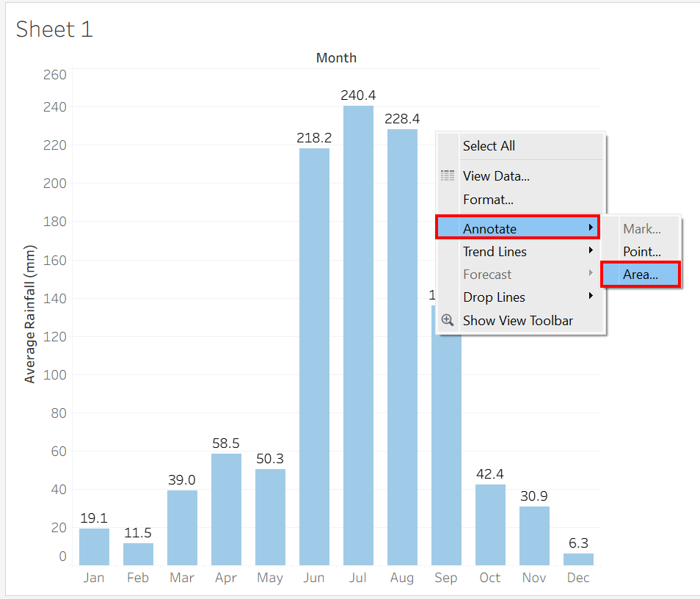
Task: Click the Oct axis label
Action: point(490,578)
